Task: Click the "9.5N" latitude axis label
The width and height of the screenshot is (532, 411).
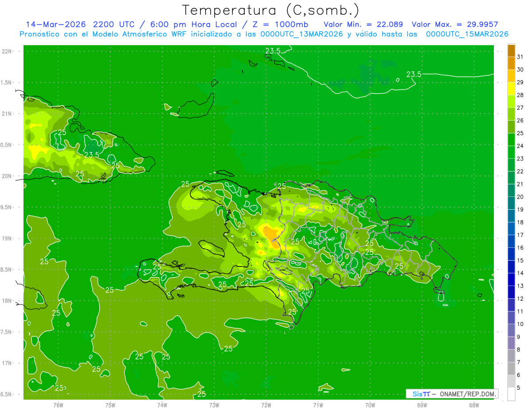Action: 7,207
